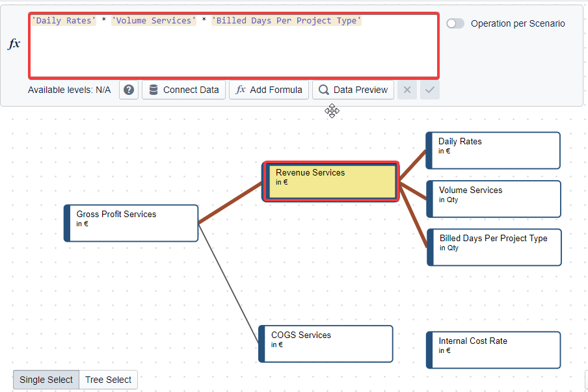This screenshot has width=588, height=392.
Task: Select the Revenue Services node
Action: (331, 182)
